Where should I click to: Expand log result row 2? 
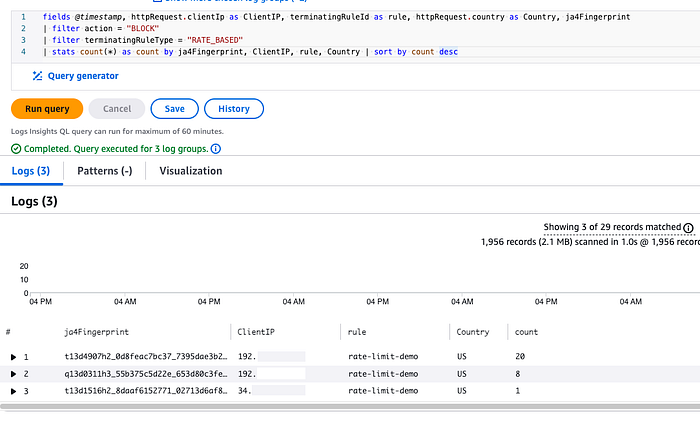(13, 374)
